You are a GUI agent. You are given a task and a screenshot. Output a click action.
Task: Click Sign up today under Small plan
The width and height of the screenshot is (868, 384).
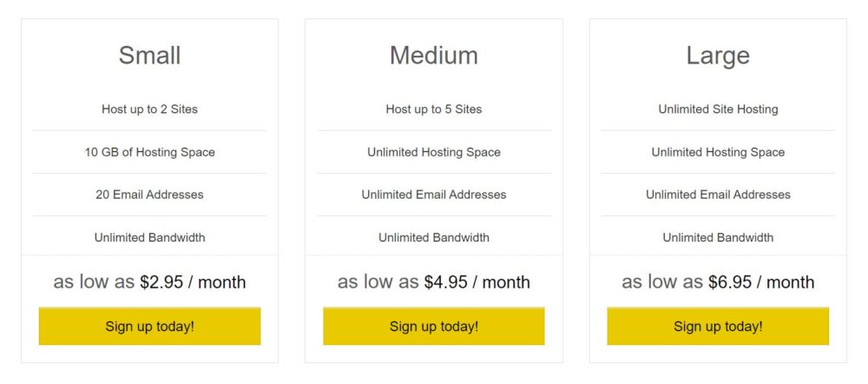pyautogui.click(x=149, y=326)
